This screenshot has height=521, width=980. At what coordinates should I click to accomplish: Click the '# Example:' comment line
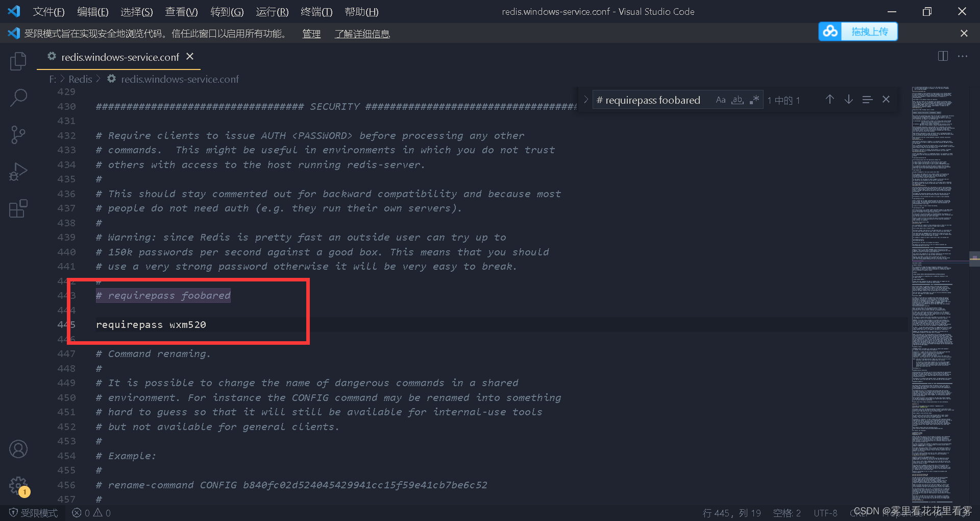(x=126, y=456)
